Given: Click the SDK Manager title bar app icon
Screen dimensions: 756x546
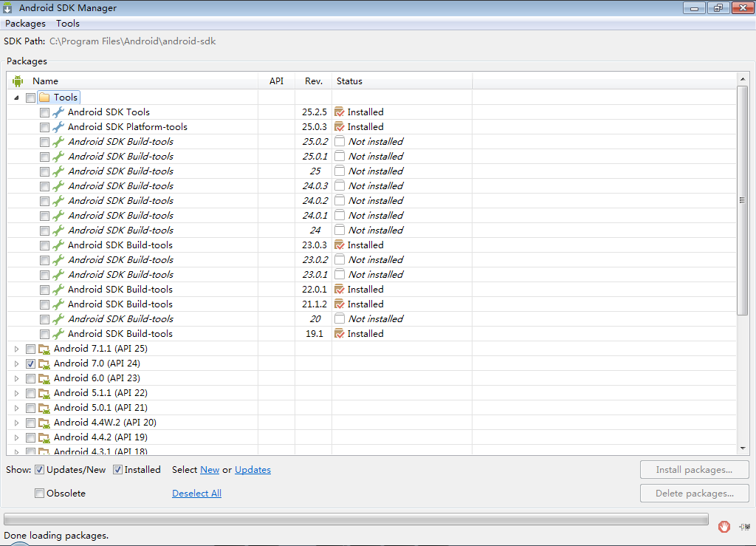Looking at the screenshot, I should [x=7, y=7].
